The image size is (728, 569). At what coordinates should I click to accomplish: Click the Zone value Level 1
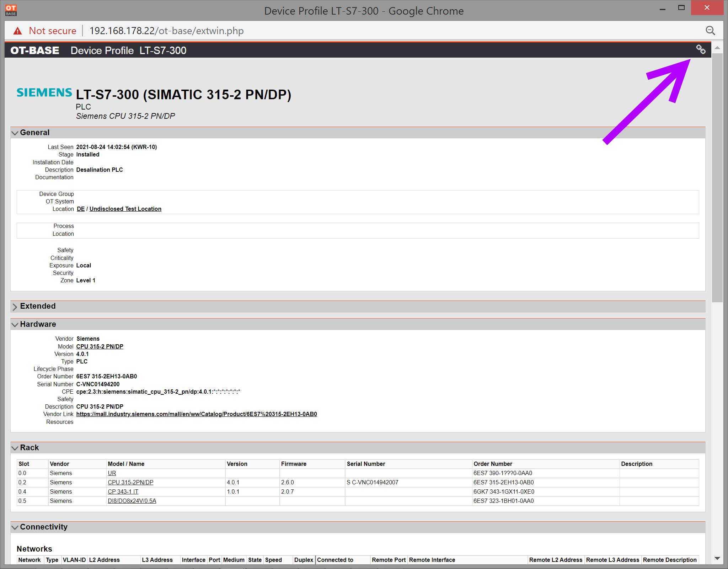[x=86, y=280]
